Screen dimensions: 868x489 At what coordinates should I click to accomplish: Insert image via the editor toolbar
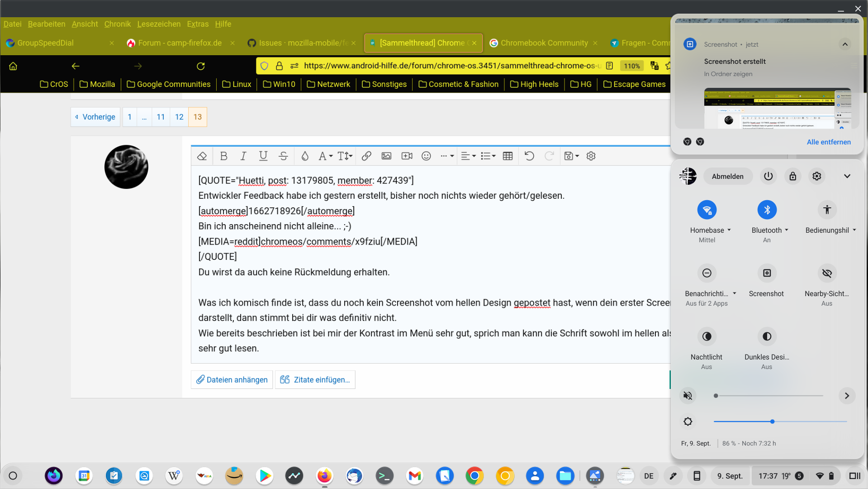(386, 156)
